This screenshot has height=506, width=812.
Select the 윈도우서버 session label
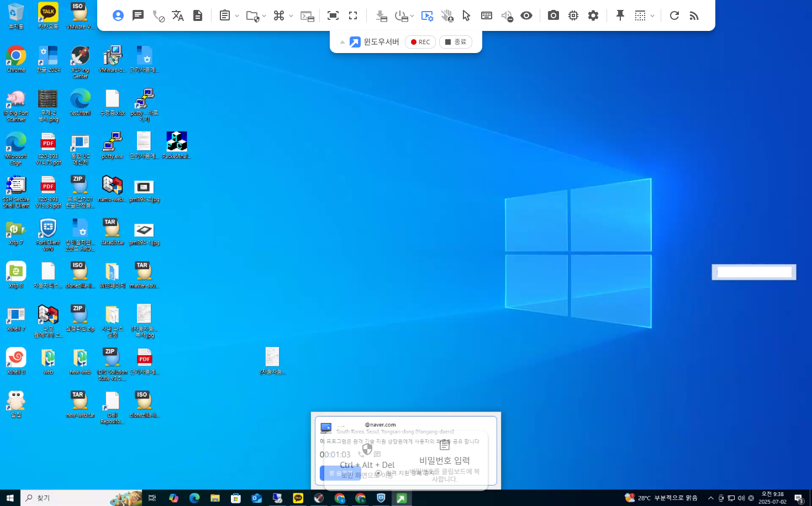click(381, 42)
